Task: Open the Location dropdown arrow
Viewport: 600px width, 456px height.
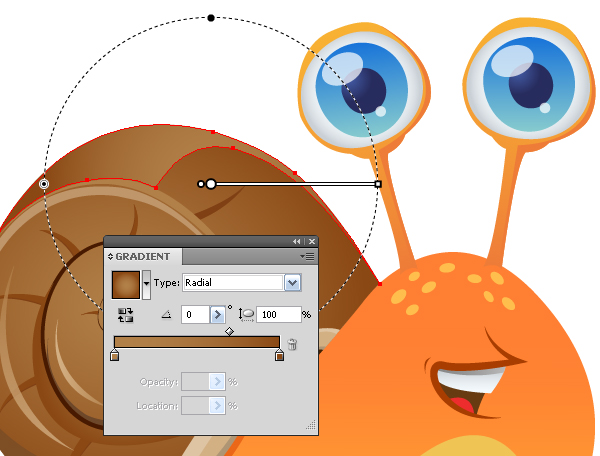Action: click(x=217, y=406)
